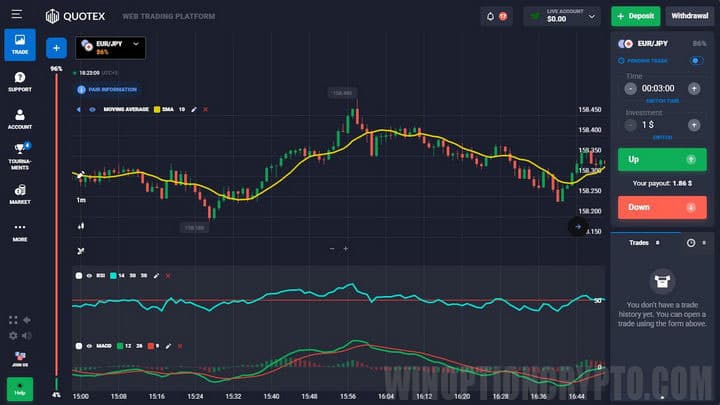Toggle MACD indicator visibility eye
Screen dimensions: 720x405
pyautogui.click(x=90, y=346)
